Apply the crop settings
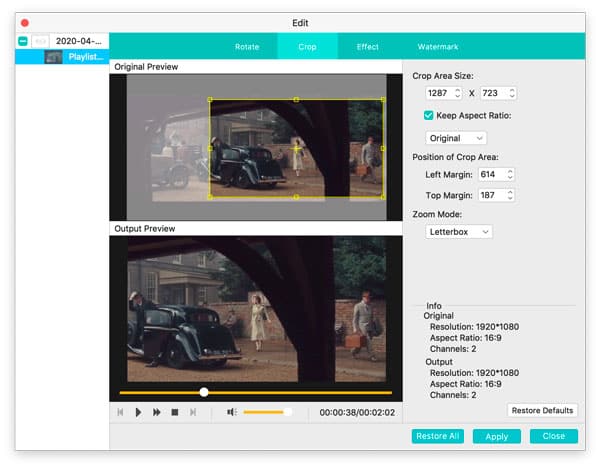The height and width of the screenshot is (468, 600). [x=497, y=436]
